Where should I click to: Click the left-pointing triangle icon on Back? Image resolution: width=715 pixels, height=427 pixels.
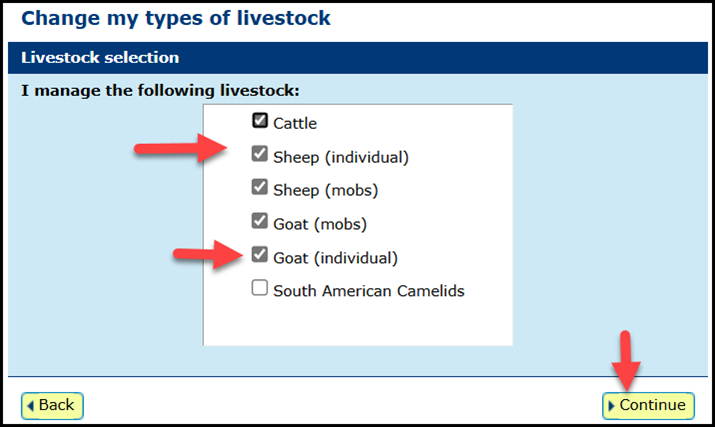(x=31, y=406)
